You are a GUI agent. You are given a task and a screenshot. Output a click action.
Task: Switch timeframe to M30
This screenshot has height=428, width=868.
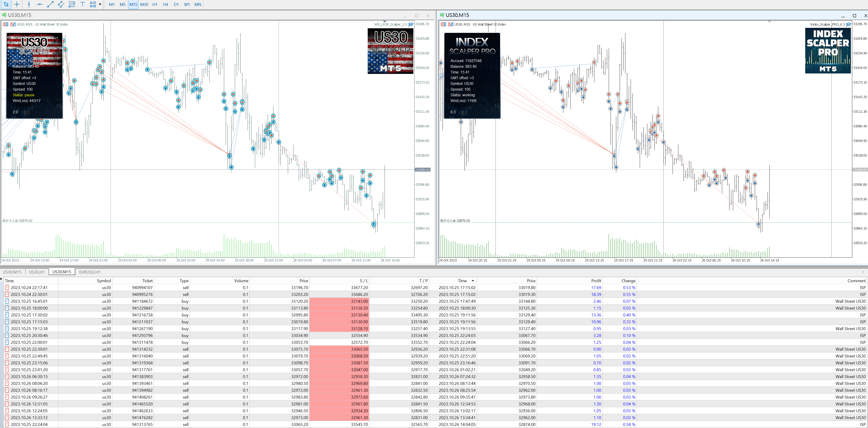tap(144, 4)
